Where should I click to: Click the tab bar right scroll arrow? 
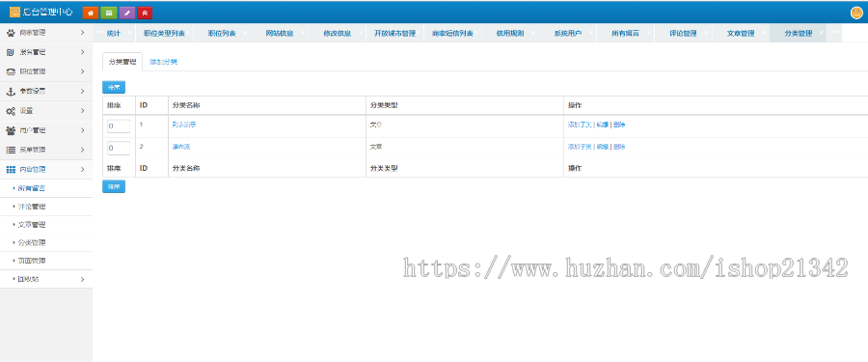834,33
